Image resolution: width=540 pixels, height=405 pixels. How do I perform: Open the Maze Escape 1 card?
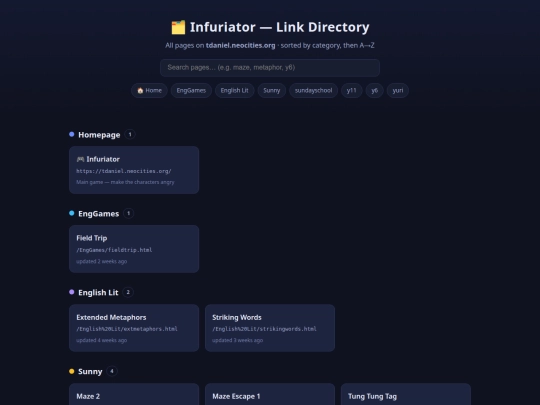tap(270, 394)
